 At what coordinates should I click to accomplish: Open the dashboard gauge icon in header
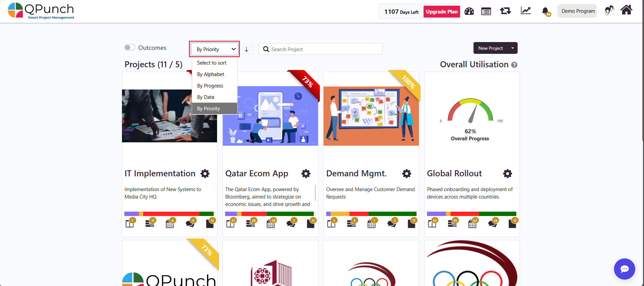pos(469,11)
